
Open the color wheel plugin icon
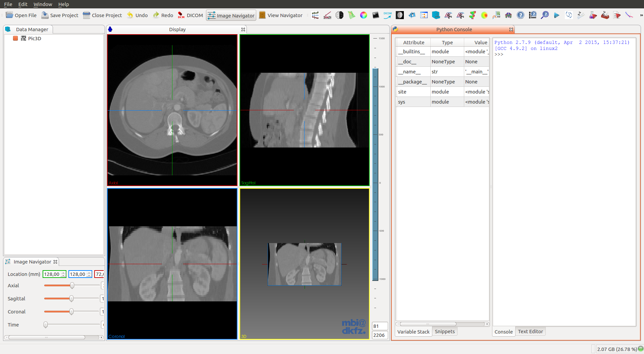click(364, 15)
